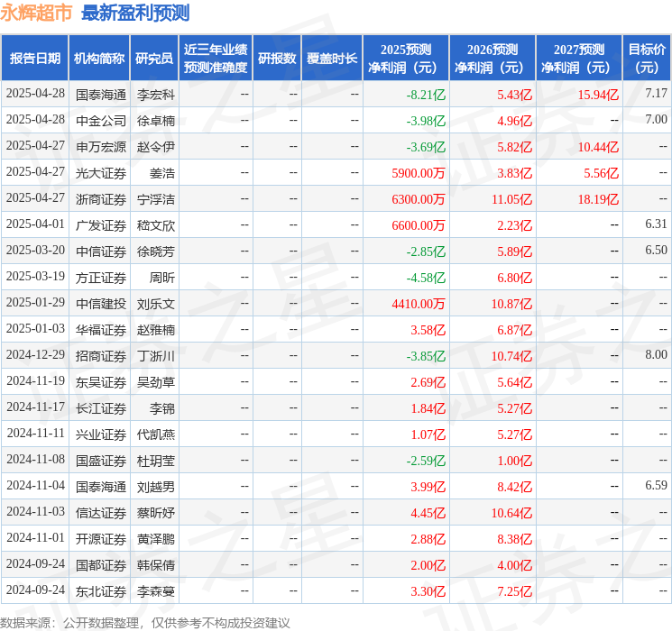Select the 2027预测净利润 column header
Viewport: 672px width, 631px height.
point(579,59)
